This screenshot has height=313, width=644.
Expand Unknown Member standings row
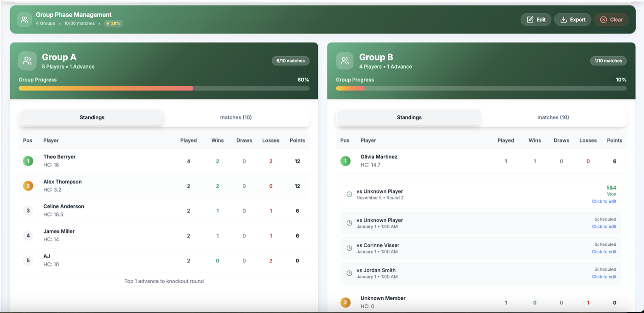pos(481,302)
